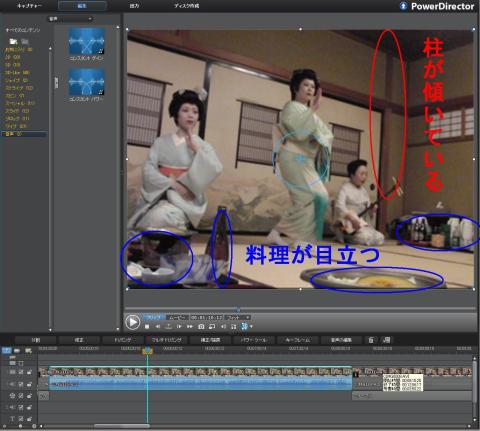Open the dropdown arrow beside the 3D icon

(x=251, y=327)
